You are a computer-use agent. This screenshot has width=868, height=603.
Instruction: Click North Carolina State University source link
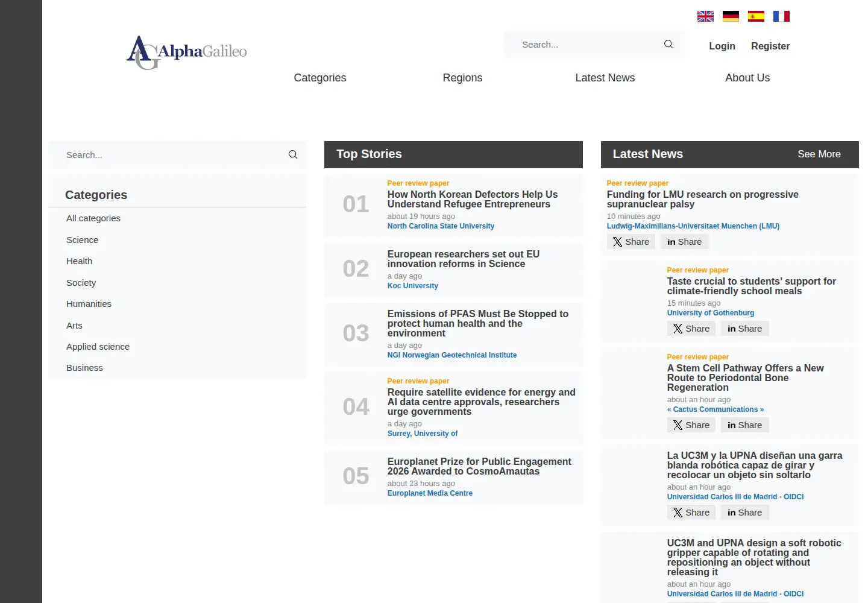point(441,226)
